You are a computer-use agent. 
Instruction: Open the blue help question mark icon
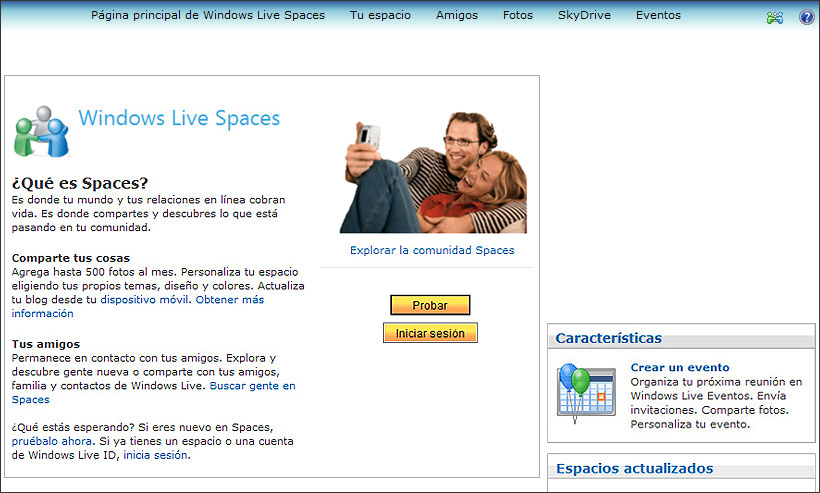click(x=806, y=17)
